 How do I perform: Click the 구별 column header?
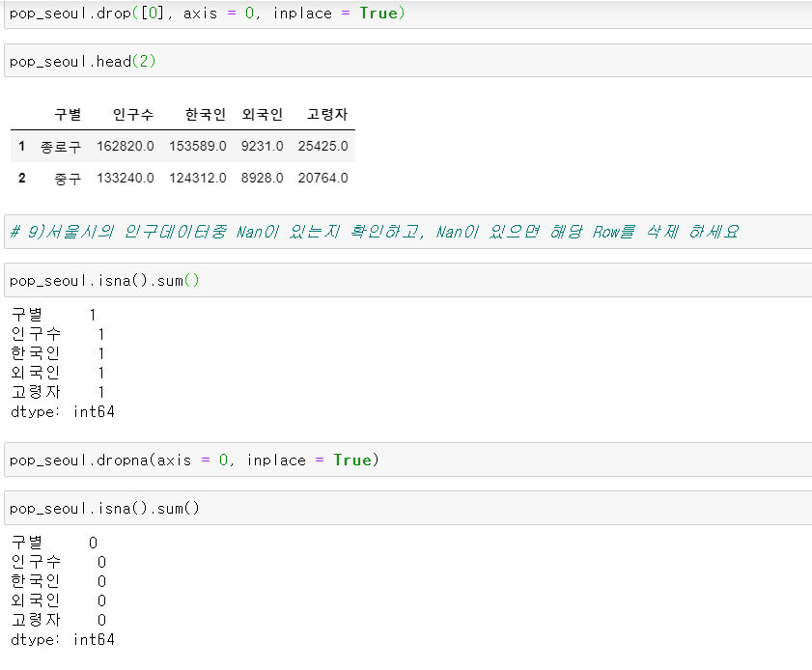(68, 115)
